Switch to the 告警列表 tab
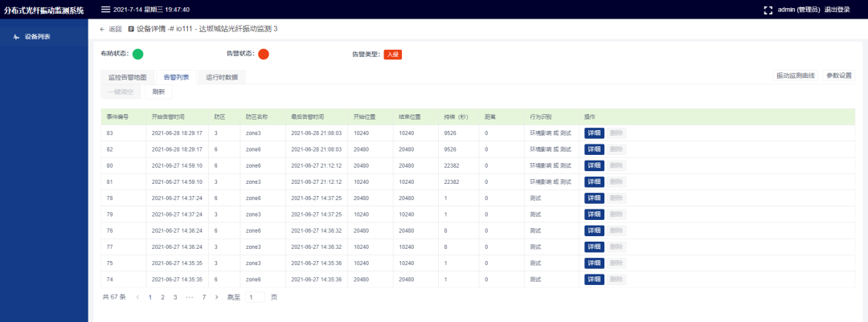Screen dimensions: 868x322 pyautogui.click(x=176, y=77)
